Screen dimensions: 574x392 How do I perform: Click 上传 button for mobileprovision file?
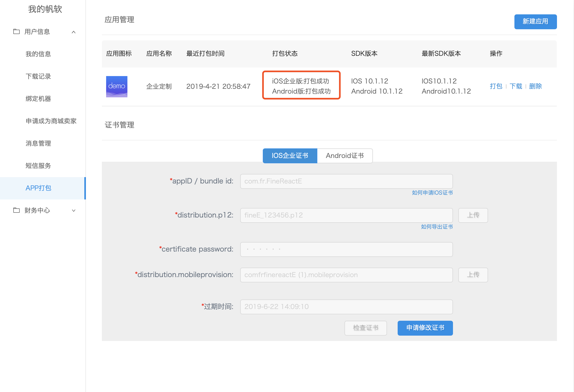coord(473,275)
